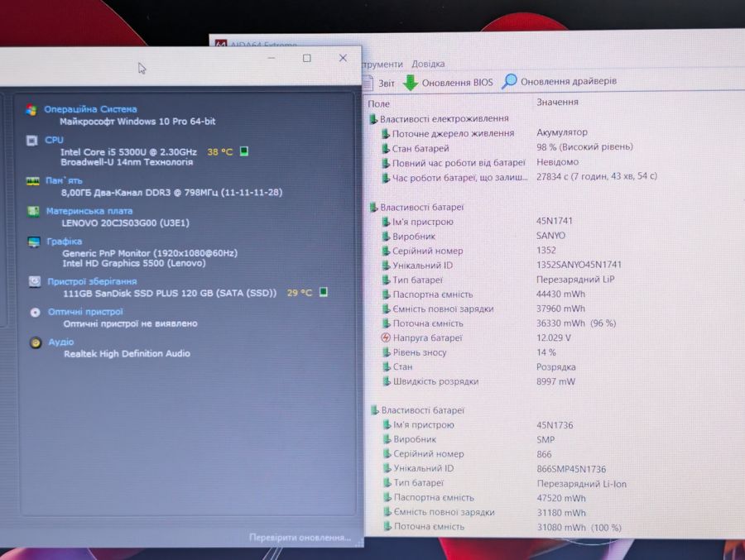Click the monitor icon beside Графіка
The image size is (745, 560).
pos(34,242)
